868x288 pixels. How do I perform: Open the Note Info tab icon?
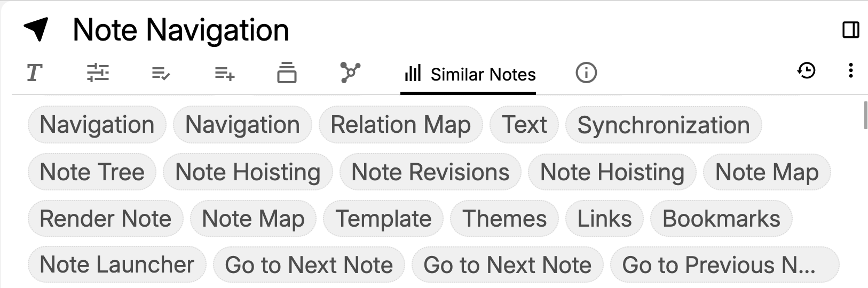[586, 73]
